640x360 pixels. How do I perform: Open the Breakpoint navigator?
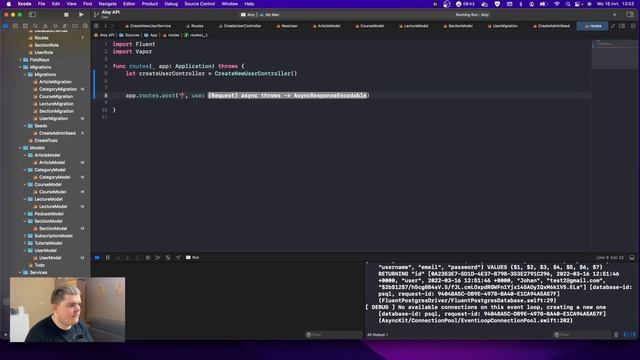tap(75, 26)
